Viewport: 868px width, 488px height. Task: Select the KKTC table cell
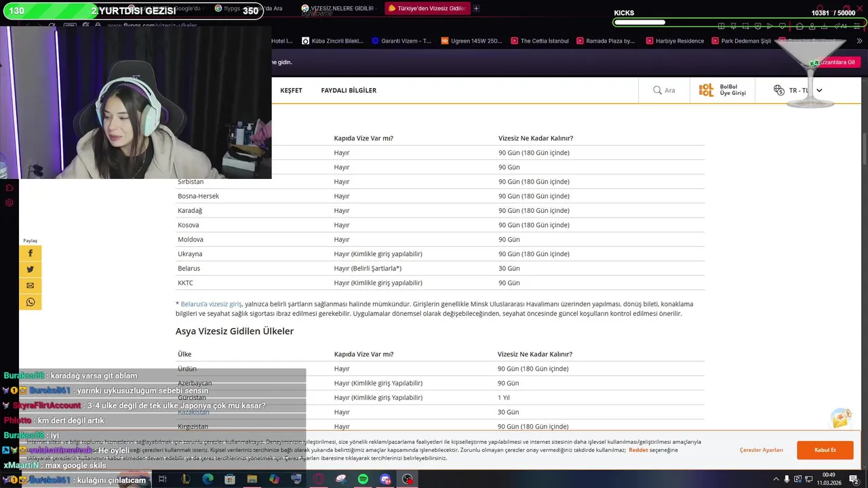185,283
